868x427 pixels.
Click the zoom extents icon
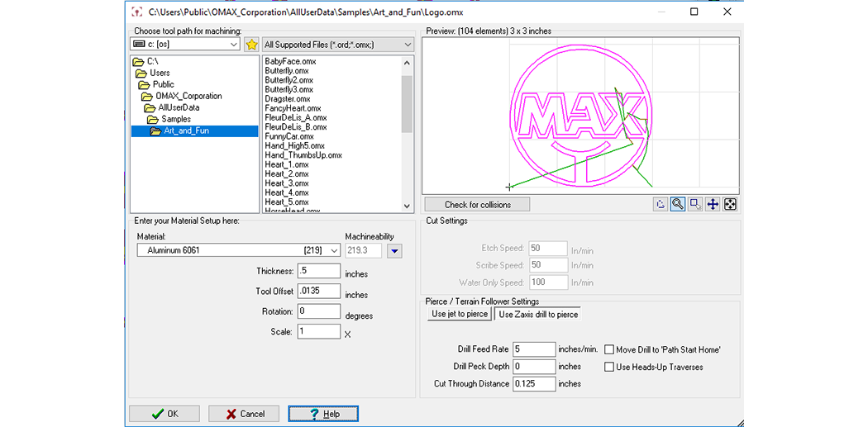point(731,204)
